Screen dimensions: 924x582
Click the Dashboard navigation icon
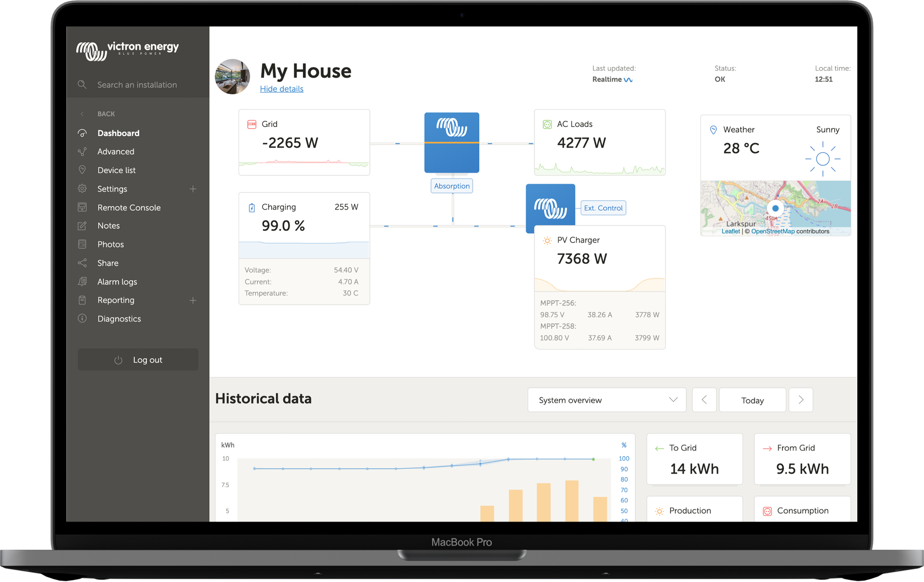(82, 133)
